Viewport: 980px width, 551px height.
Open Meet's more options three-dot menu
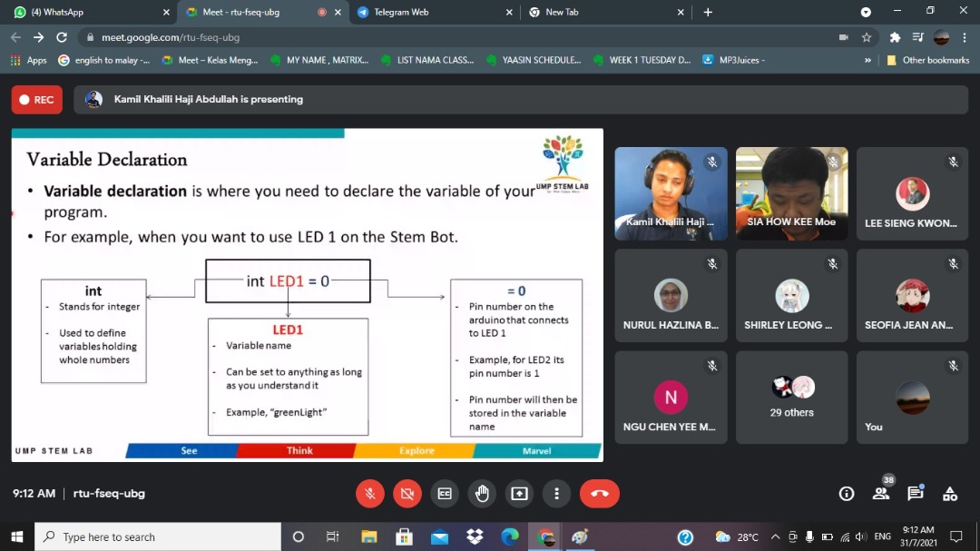(x=556, y=494)
